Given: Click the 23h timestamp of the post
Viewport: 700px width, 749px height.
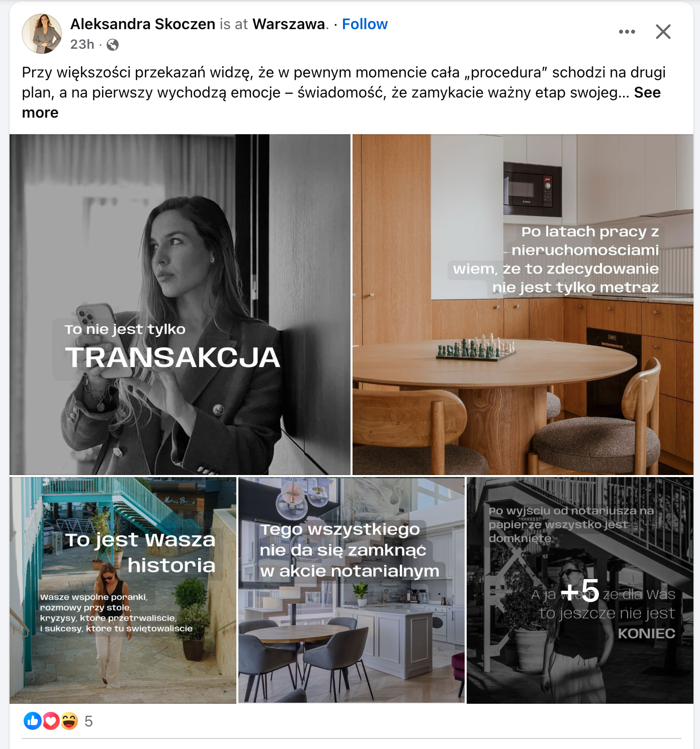Looking at the screenshot, I should click(x=82, y=45).
